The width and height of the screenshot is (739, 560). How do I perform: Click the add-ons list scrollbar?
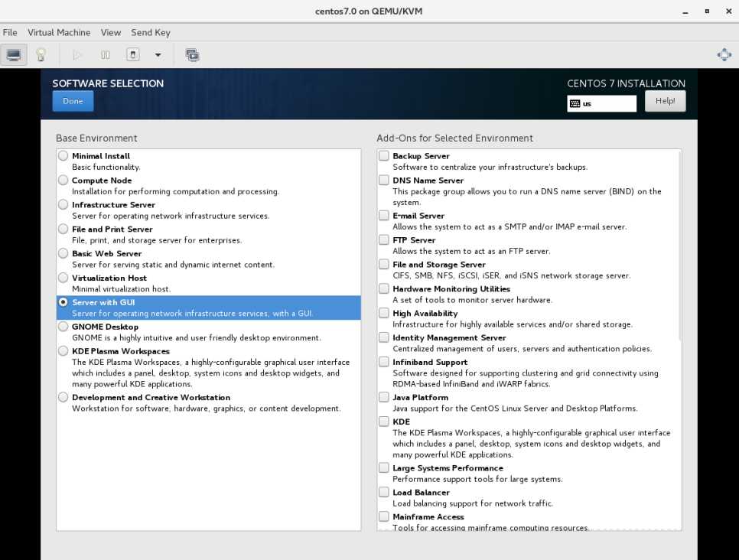tap(679, 245)
